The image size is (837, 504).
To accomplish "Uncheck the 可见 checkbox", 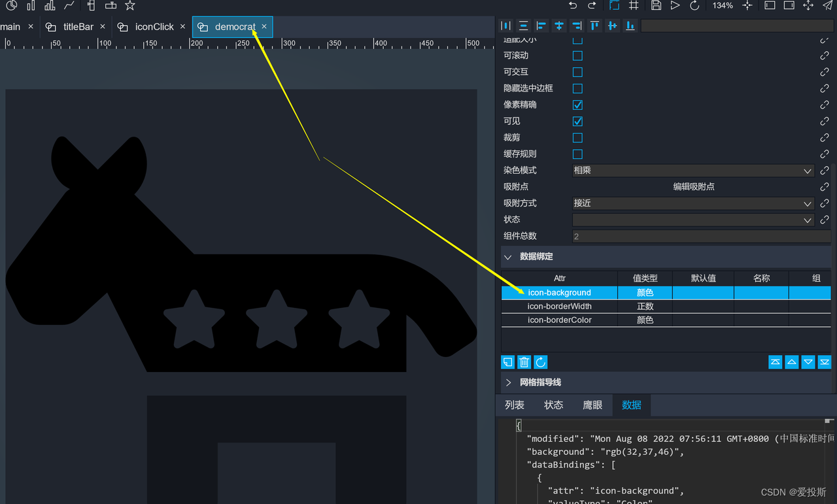I will click(x=577, y=122).
